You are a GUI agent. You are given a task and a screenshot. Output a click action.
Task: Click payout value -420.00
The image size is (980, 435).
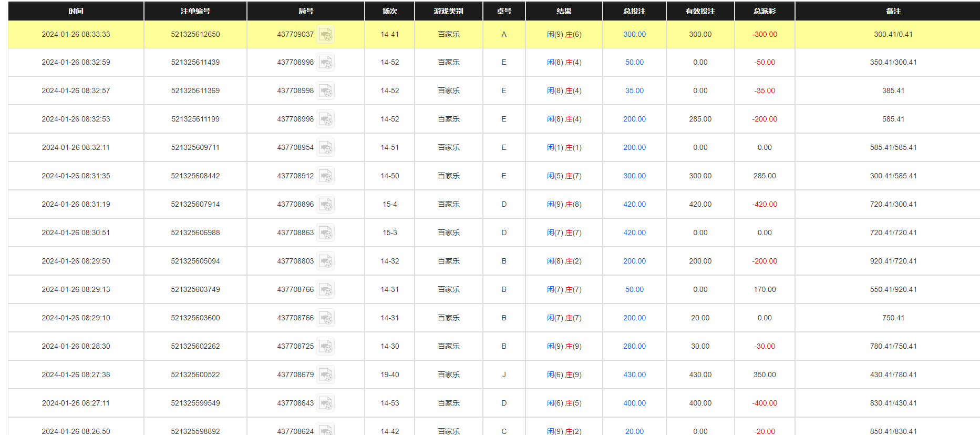pyautogui.click(x=765, y=204)
